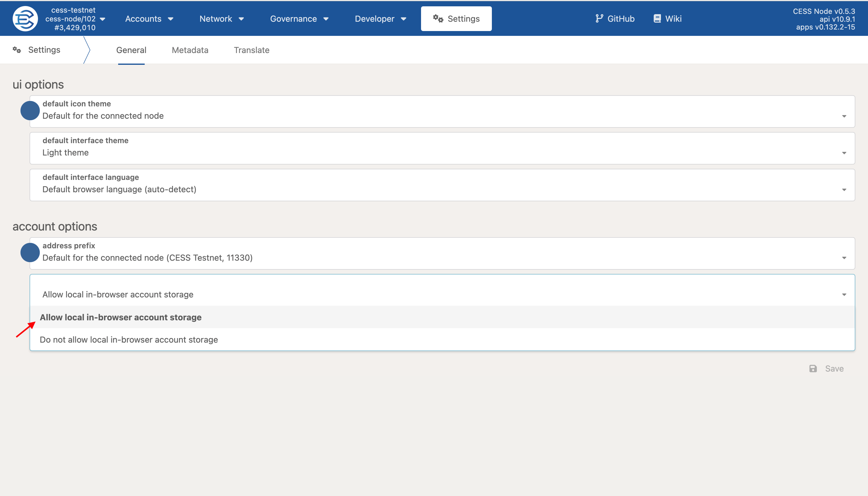Viewport: 868px width, 496px height.
Task: Expand the Light theme dropdown arrow
Action: click(844, 153)
